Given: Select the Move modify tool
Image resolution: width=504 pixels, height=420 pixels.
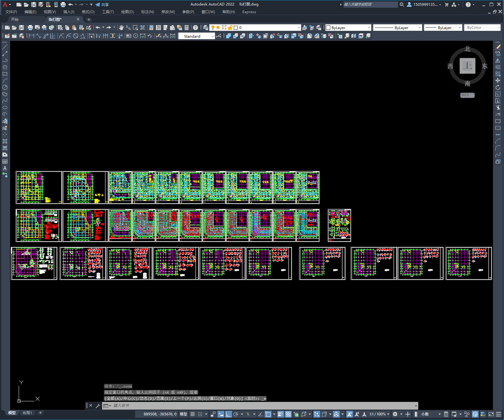Looking at the screenshot, I should click(498, 81).
